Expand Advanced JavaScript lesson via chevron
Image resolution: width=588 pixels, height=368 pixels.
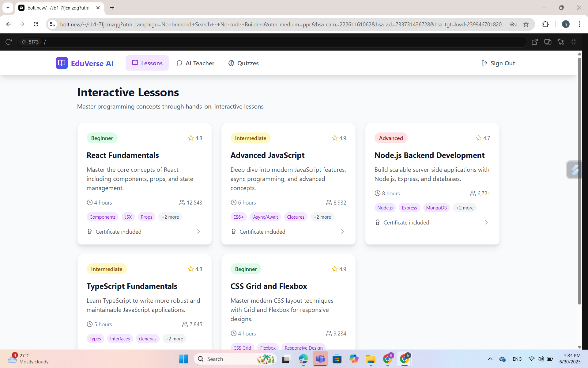pyautogui.click(x=342, y=232)
